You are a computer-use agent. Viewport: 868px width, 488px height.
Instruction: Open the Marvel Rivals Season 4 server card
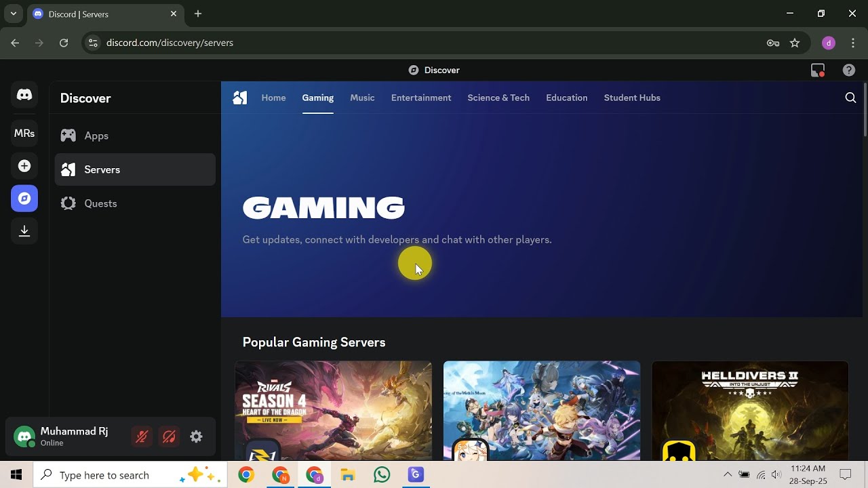[x=333, y=411]
